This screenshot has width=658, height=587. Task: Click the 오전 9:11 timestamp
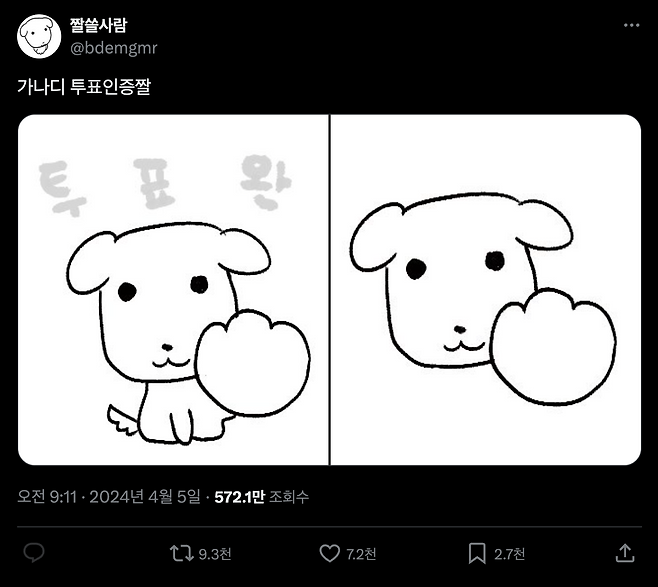pyautogui.click(x=47, y=497)
